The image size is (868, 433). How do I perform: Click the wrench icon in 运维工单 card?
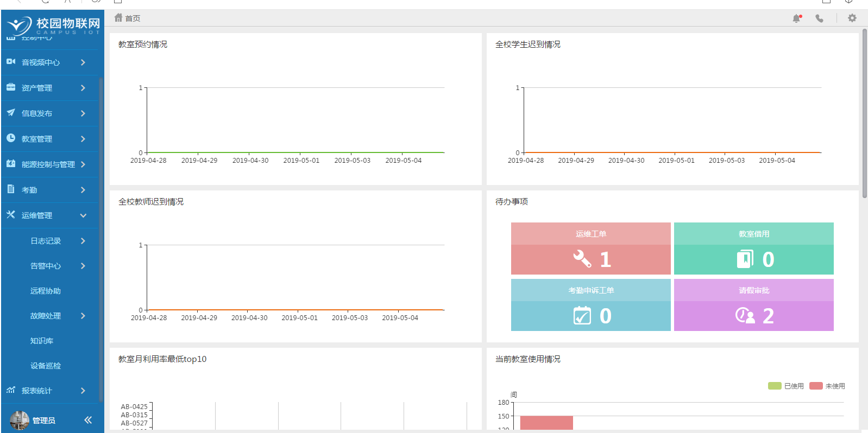[x=582, y=259]
